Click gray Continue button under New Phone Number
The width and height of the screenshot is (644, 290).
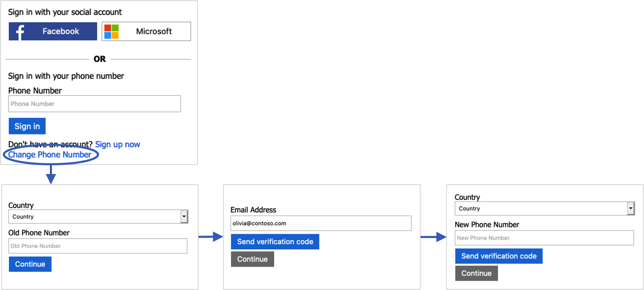[x=476, y=273]
